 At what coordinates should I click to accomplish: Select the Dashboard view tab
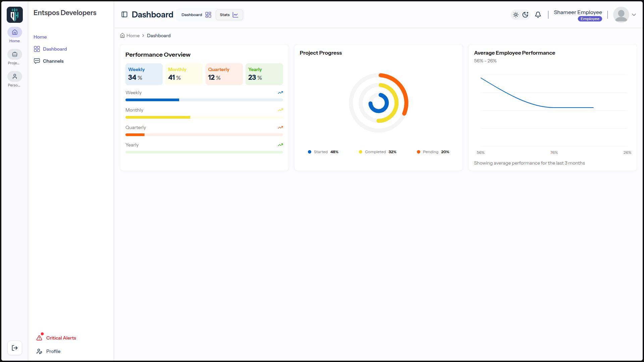coord(196,15)
